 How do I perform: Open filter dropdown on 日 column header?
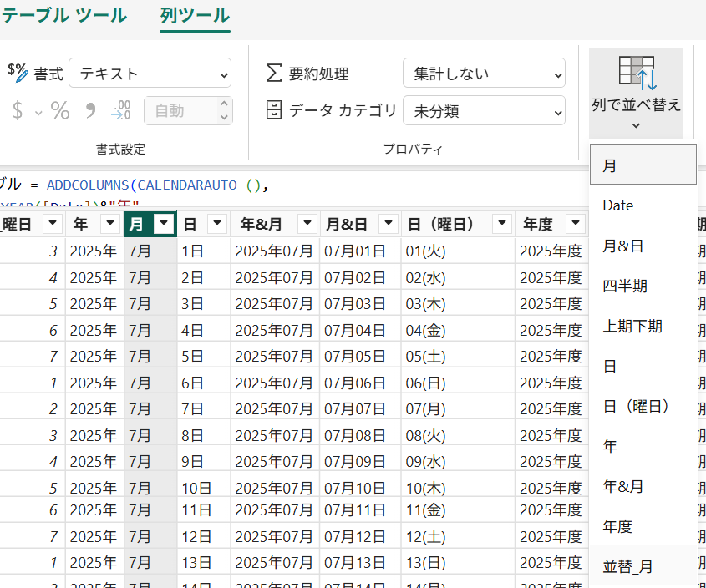(x=217, y=223)
